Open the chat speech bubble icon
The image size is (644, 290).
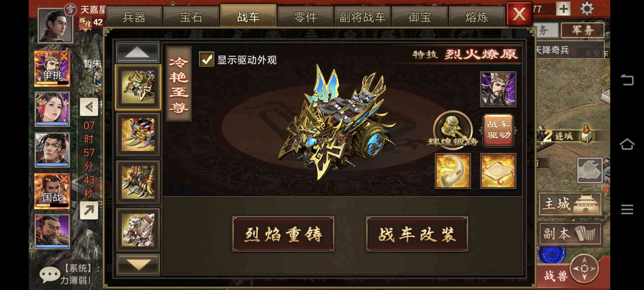point(49,275)
